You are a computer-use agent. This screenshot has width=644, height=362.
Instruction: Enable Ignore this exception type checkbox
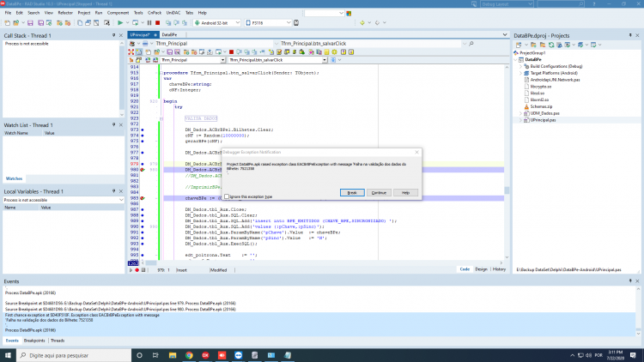pyautogui.click(x=227, y=196)
